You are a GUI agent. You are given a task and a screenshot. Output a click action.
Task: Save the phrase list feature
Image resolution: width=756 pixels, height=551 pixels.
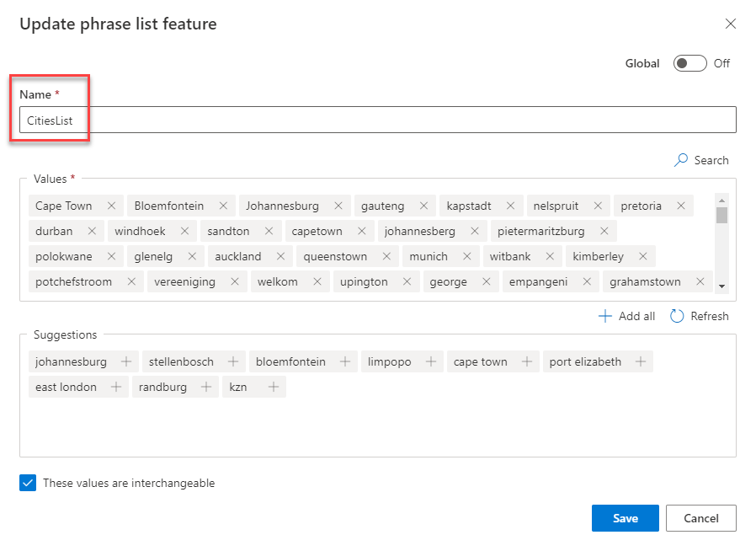click(x=626, y=518)
